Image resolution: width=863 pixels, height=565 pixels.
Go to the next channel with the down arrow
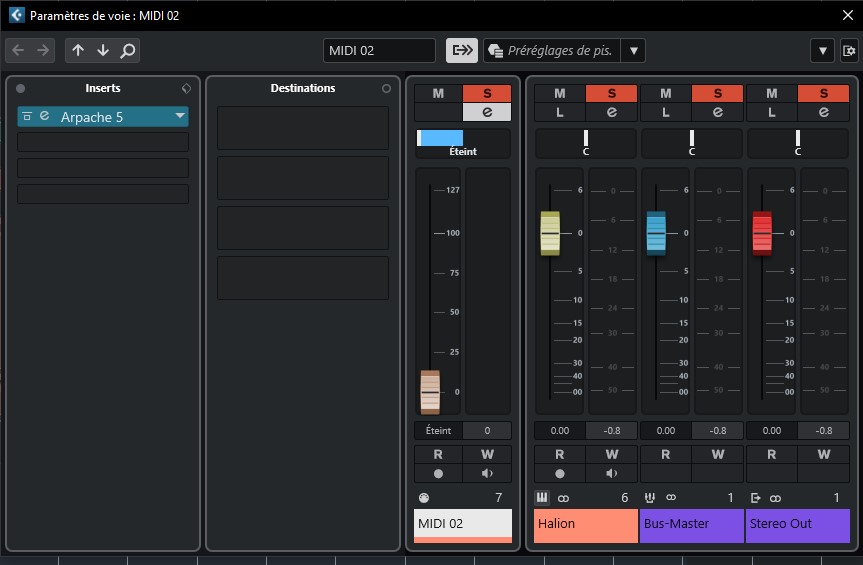[103, 51]
